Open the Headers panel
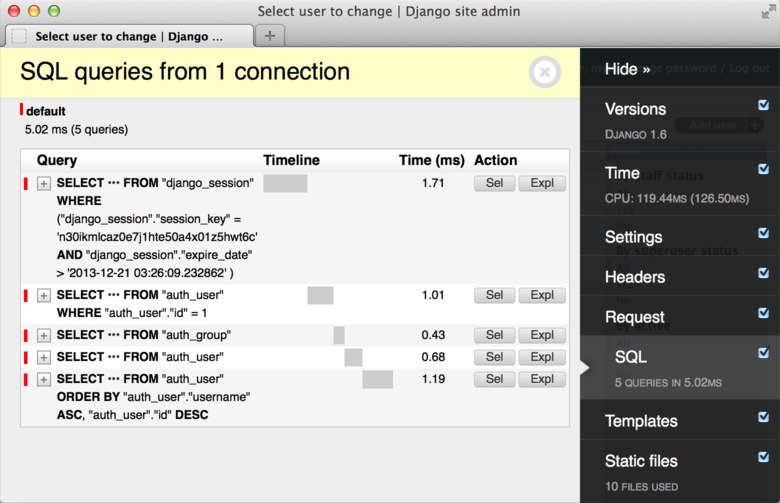The image size is (780, 503). 635,277
